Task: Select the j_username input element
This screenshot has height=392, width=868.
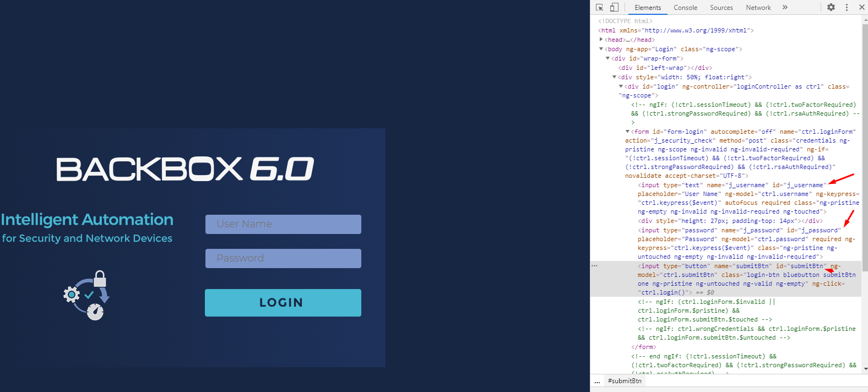Action: pos(748,198)
